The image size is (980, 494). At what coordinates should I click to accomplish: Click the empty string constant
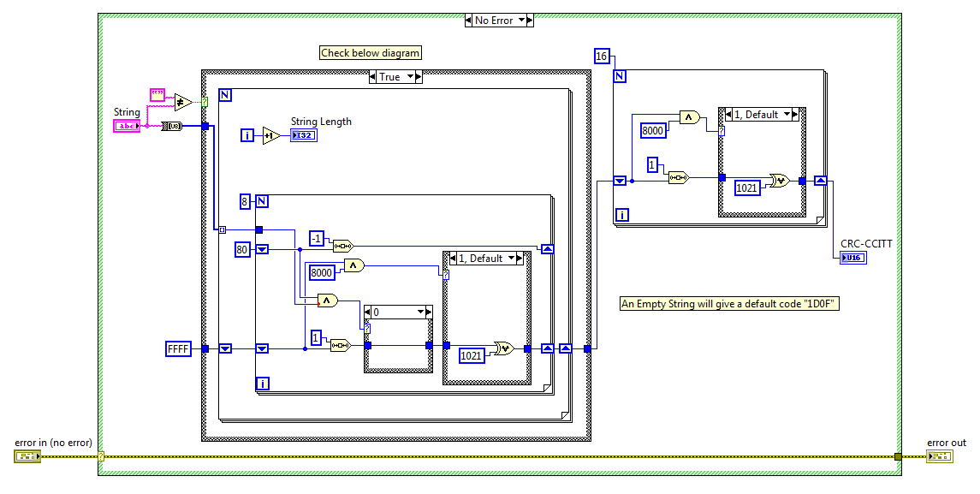(x=157, y=95)
